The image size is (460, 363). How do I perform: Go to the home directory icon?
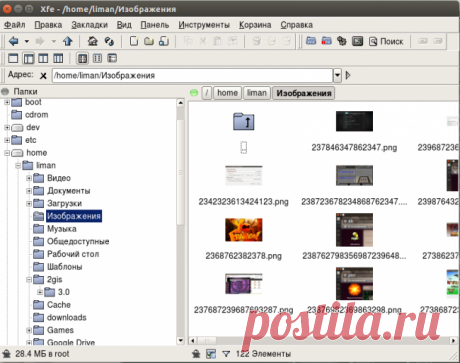point(93,41)
